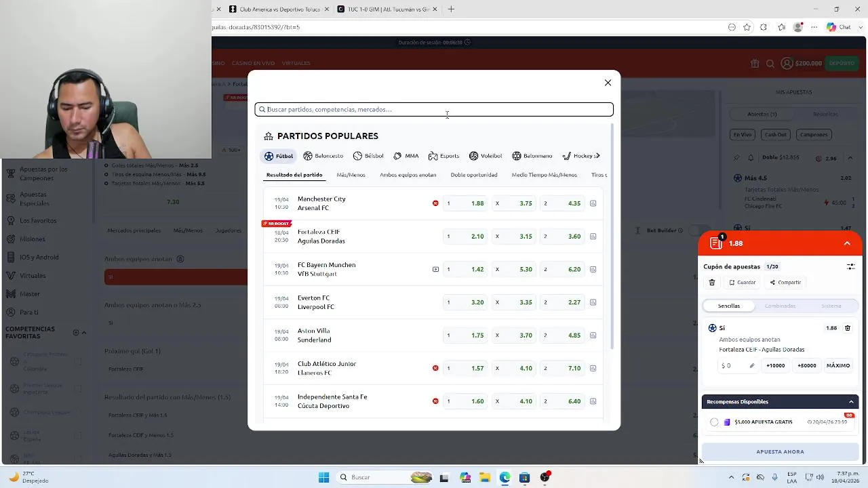Click the DEPÓSITO button
The width and height of the screenshot is (868, 488).
[842, 63]
